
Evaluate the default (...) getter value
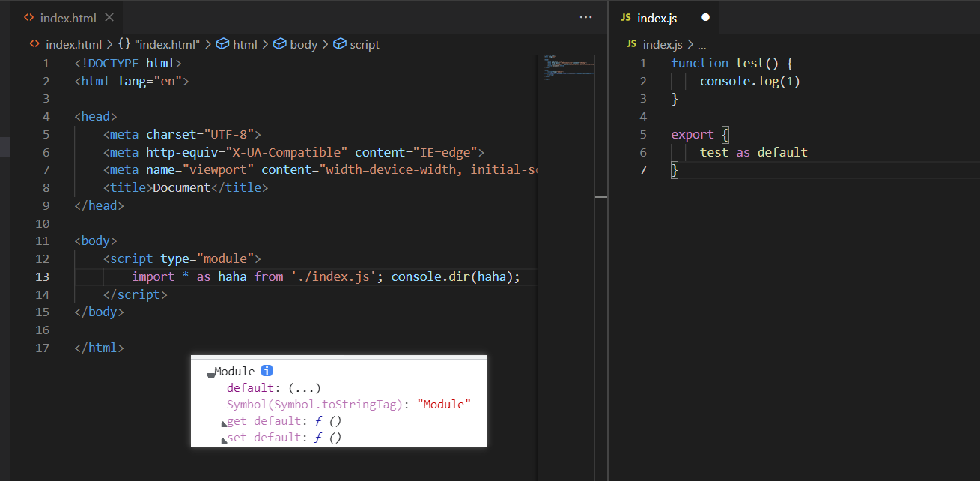point(305,387)
